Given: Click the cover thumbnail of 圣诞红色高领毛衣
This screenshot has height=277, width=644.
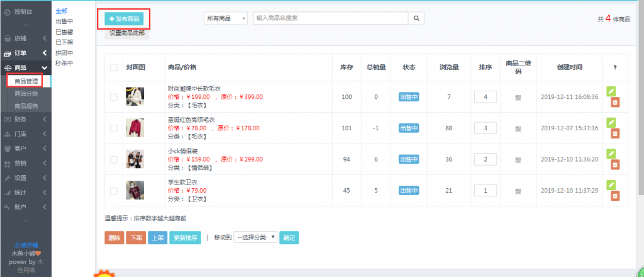Looking at the screenshot, I should (135, 128).
